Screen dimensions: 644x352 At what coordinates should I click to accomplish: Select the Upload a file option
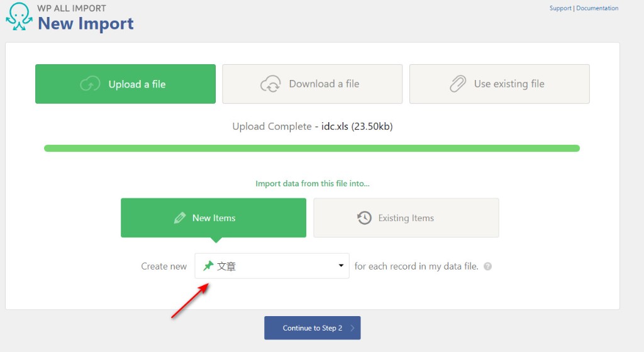point(125,84)
